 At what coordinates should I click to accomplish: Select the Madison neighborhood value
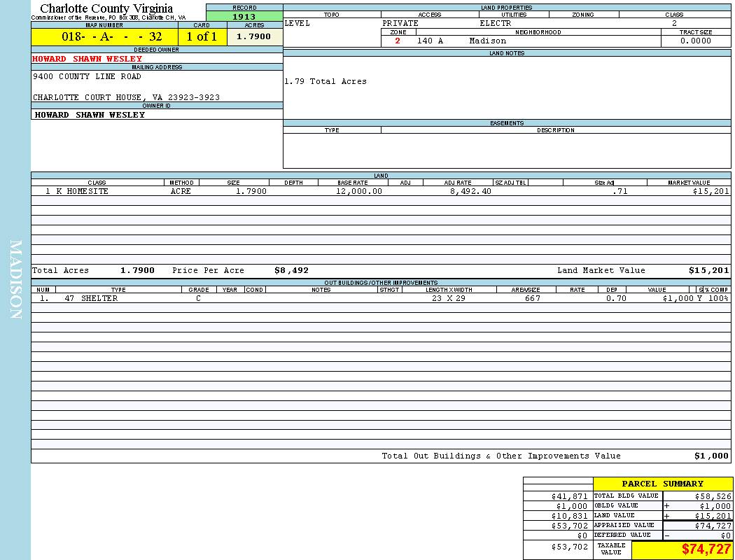coord(487,41)
